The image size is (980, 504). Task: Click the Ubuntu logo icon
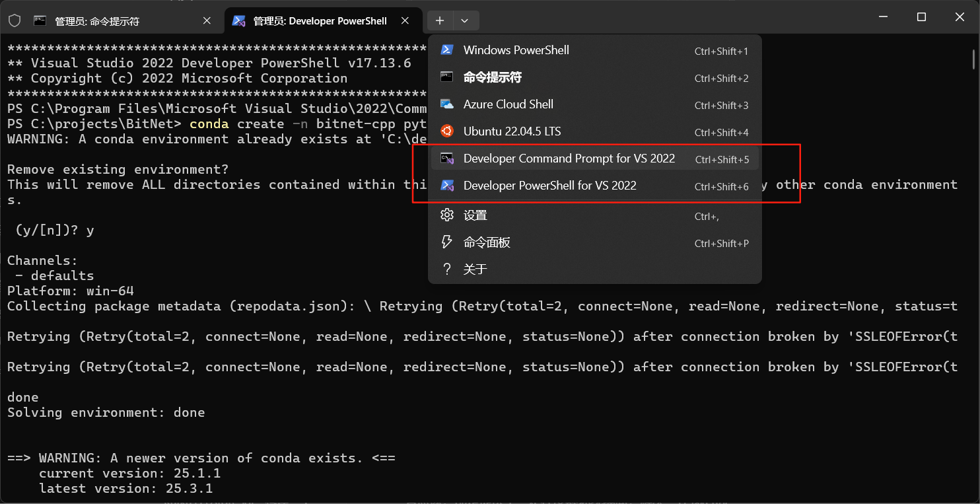447,131
